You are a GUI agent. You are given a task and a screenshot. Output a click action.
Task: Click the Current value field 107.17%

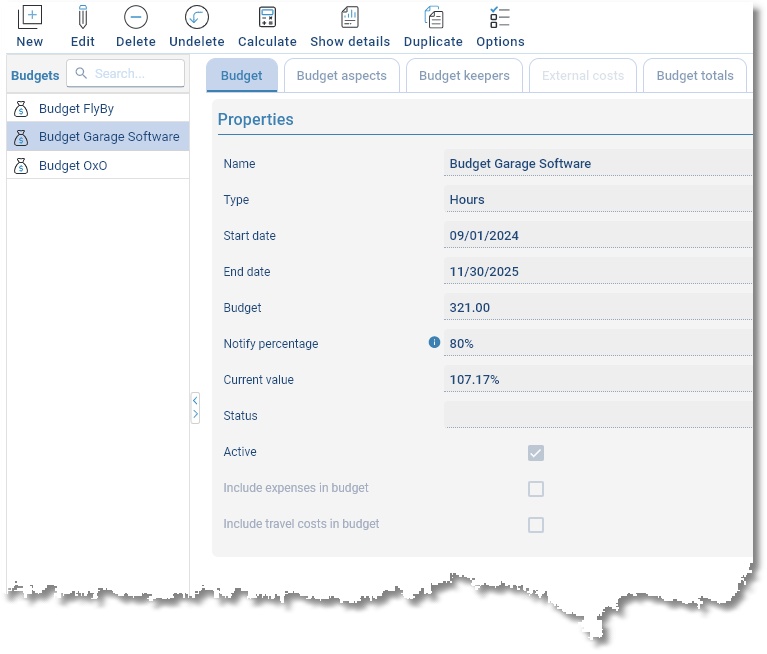point(598,380)
